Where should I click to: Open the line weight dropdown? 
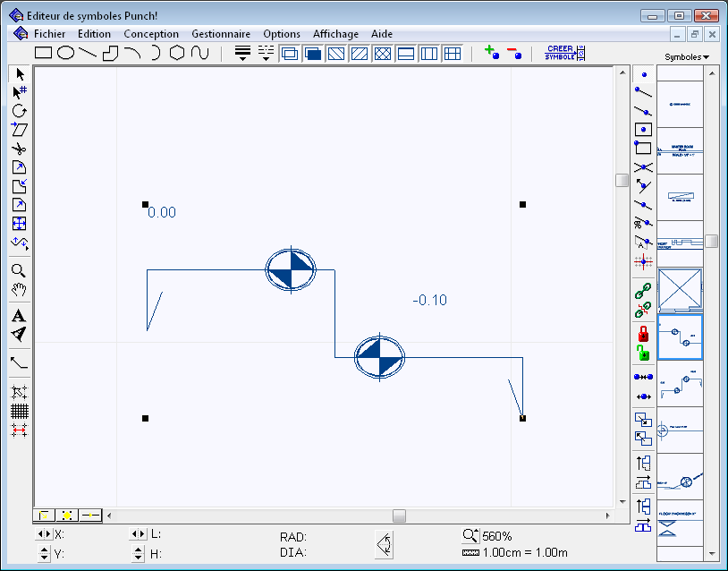[242, 54]
